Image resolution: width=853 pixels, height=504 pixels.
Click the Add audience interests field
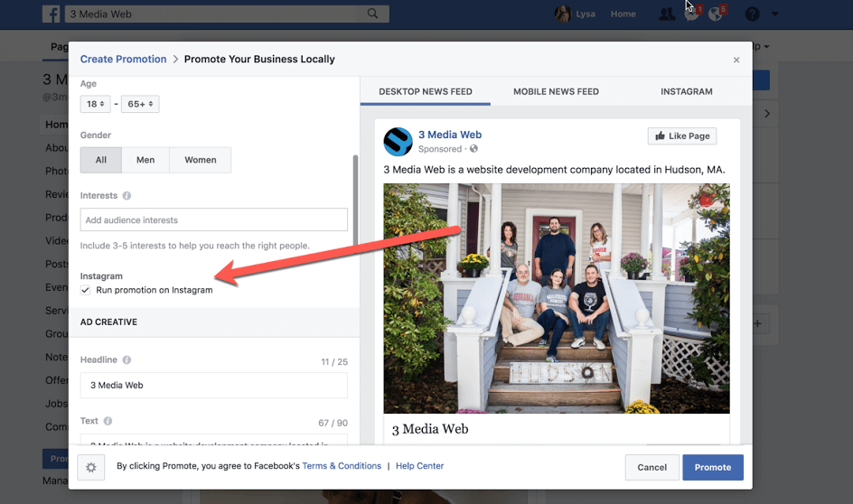point(214,219)
